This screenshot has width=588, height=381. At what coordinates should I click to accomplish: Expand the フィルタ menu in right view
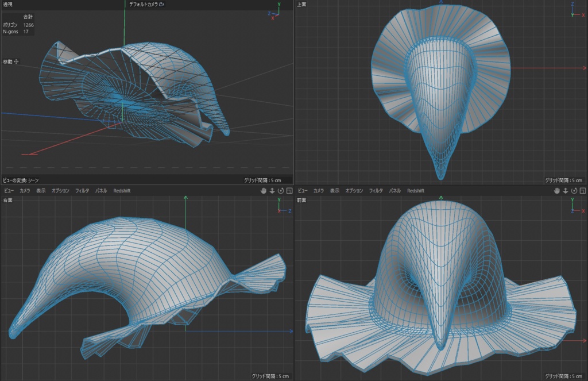coord(82,190)
